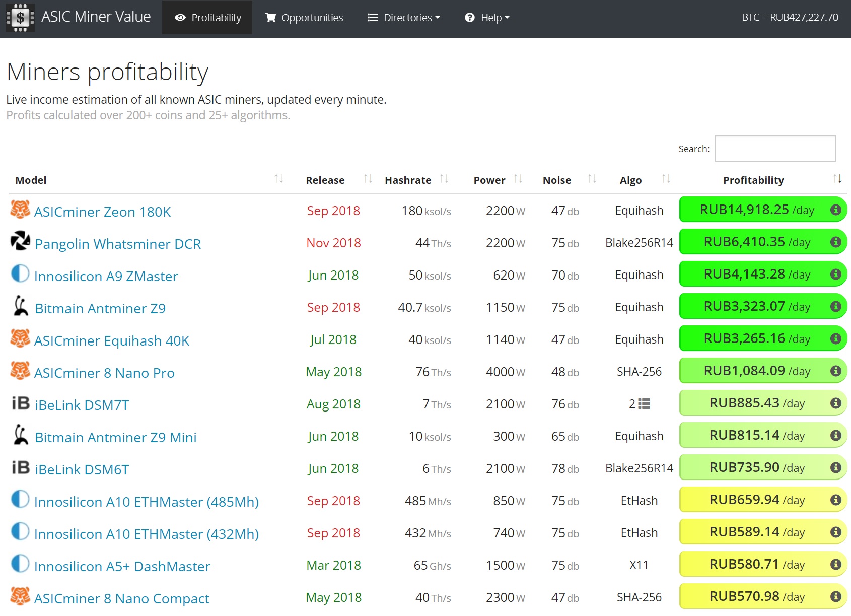The width and height of the screenshot is (851, 616).
Task: Click info icon on RUB589.14 profit
Action: (x=836, y=532)
